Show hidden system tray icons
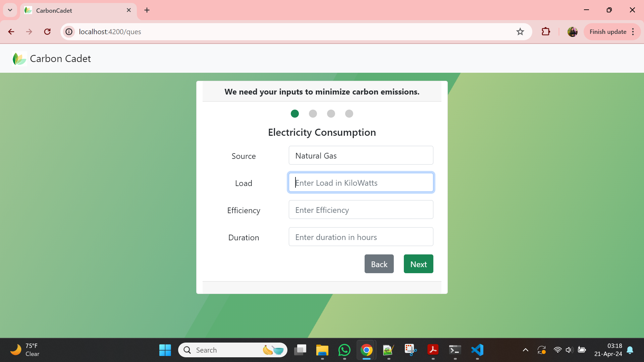The width and height of the screenshot is (644, 362). [x=526, y=350]
